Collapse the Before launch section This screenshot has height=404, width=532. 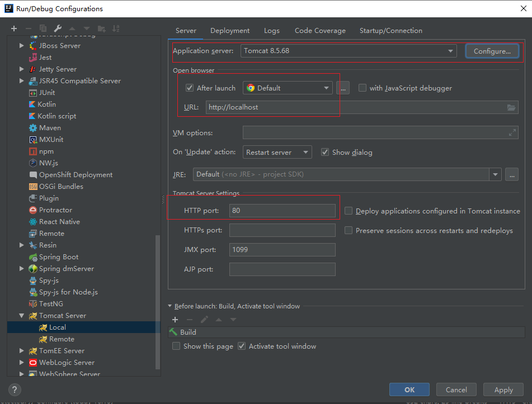(x=170, y=306)
